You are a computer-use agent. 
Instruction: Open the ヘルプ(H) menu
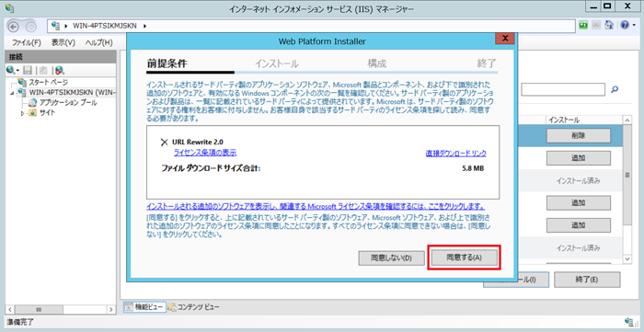coord(99,42)
